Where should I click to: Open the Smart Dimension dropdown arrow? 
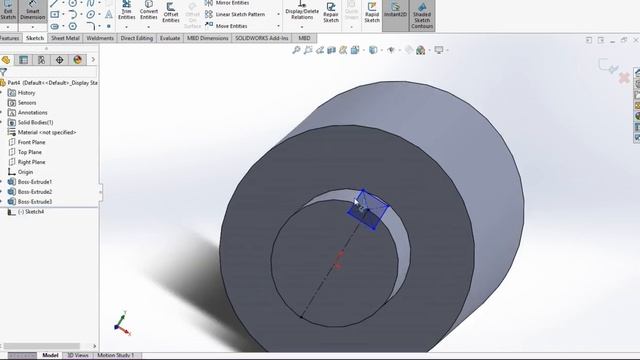click(x=32, y=27)
